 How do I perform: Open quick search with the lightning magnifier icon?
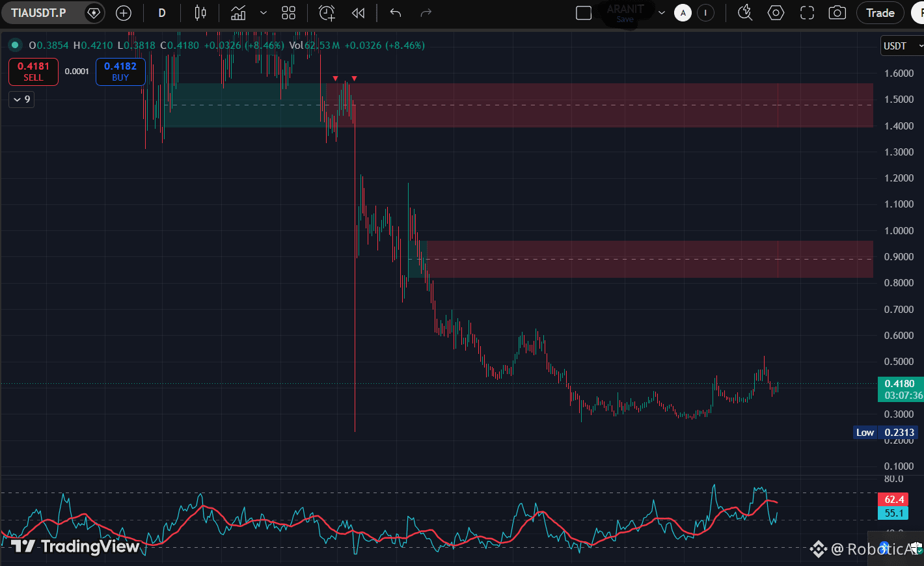point(745,13)
